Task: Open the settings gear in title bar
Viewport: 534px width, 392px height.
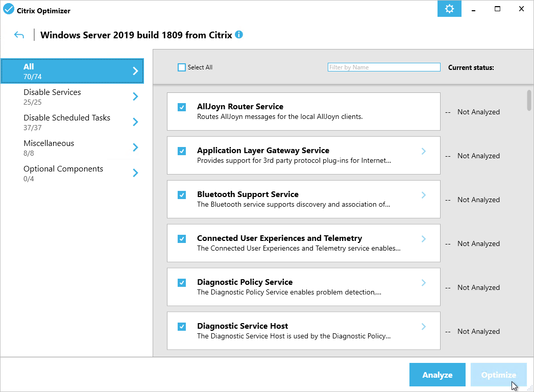Action: pyautogui.click(x=449, y=9)
